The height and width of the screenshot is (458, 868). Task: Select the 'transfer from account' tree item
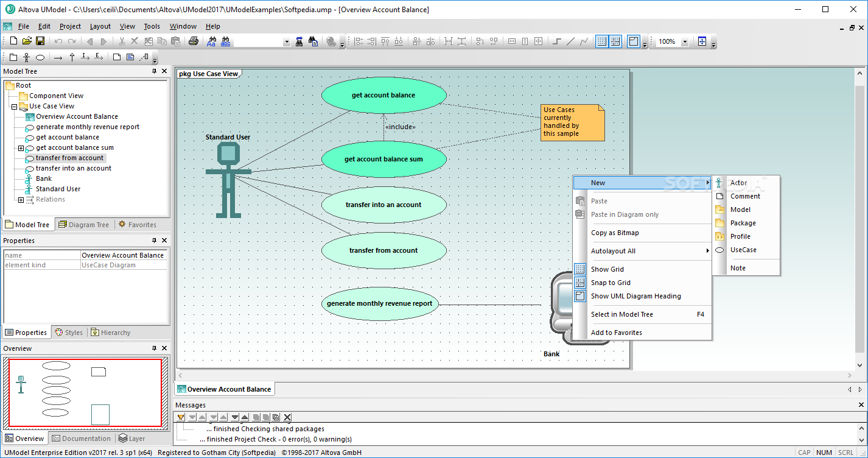point(69,158)
